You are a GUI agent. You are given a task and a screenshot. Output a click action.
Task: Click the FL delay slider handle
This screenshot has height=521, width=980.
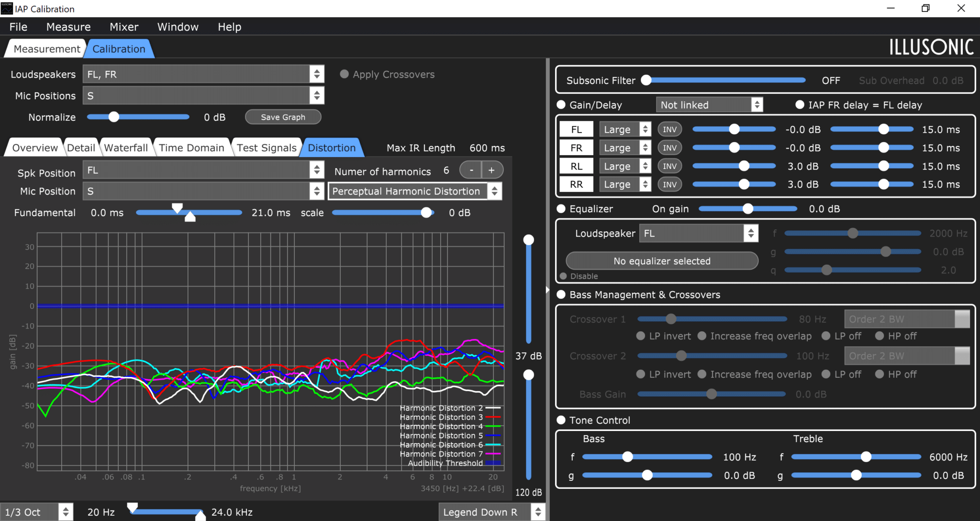(883, 129)
